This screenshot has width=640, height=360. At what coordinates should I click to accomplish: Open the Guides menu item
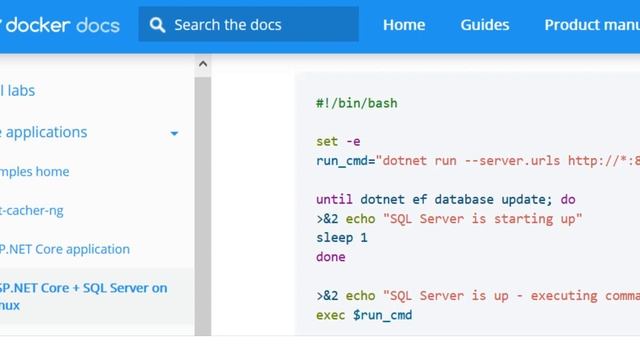[x=485, y=25]
